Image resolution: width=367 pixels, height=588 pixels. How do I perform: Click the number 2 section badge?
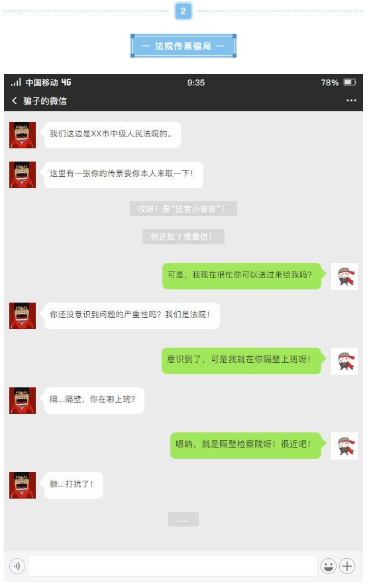[x=183, y=11]
